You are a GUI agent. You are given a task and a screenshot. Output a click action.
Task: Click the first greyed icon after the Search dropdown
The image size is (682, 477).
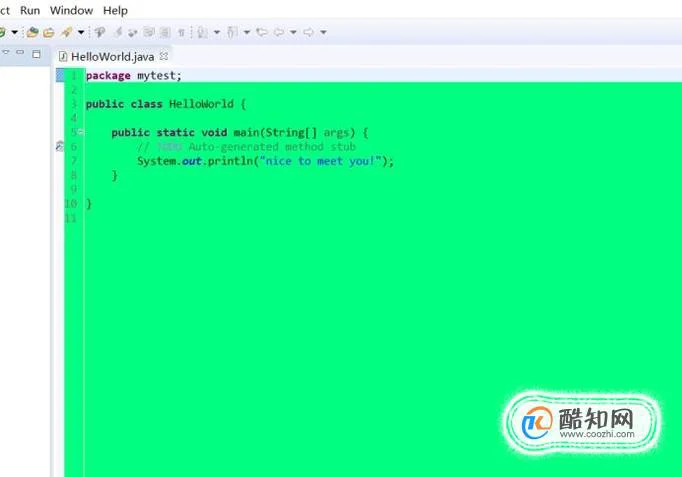[100, 32]
